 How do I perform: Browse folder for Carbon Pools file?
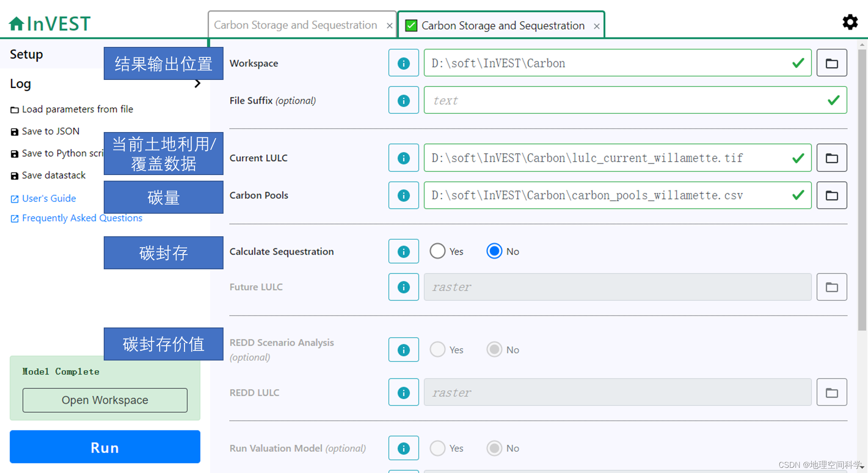coord(831,195)
